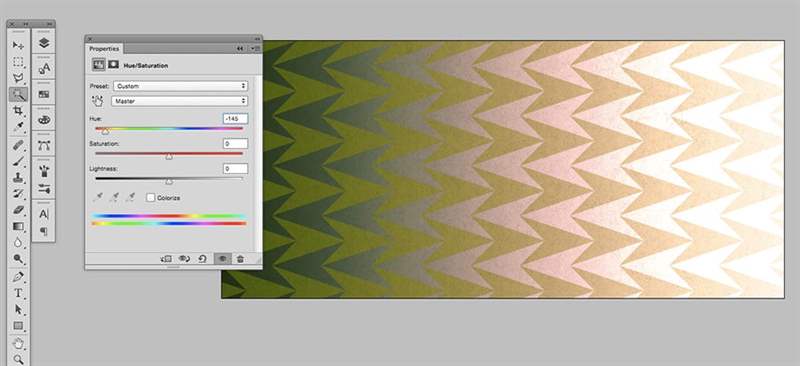Pick the Add to Sample eyedropper
Screen dimensions: 800x366
point(115,197)
